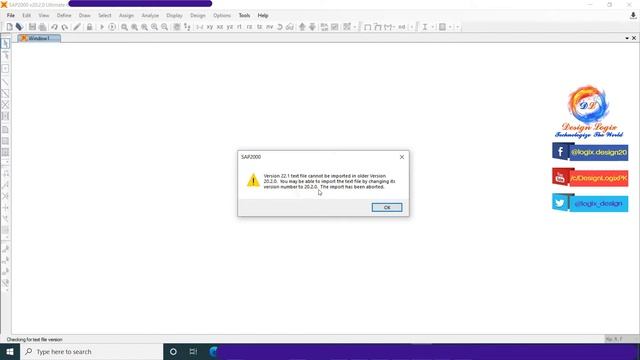
Task: Click the Print graphics toolbar icon
Action: click(42, 27)
